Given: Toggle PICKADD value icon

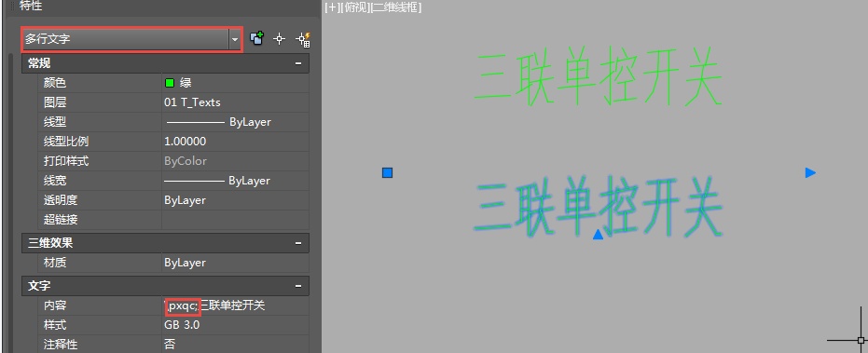Looking at the screenshot, I should pyautogui.click(x=256, y=39).
